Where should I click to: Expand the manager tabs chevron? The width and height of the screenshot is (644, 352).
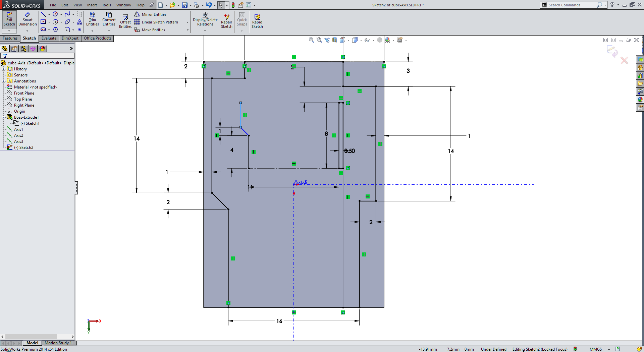click(x=71, y=49)
